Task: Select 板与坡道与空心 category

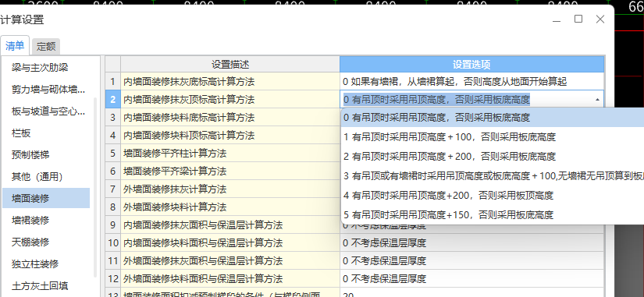Action: pyautogui.click(x=46, y=111)
